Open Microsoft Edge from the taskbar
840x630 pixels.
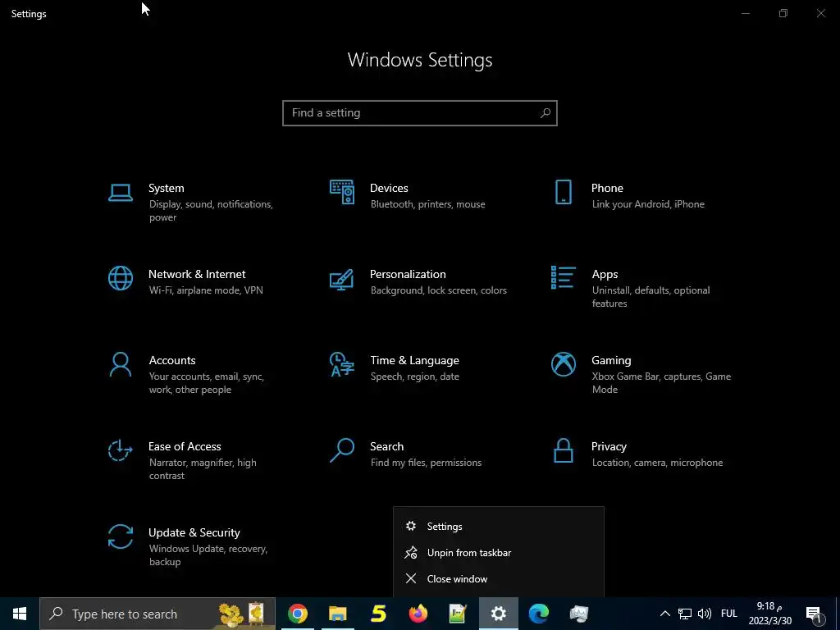click(538, 614)
